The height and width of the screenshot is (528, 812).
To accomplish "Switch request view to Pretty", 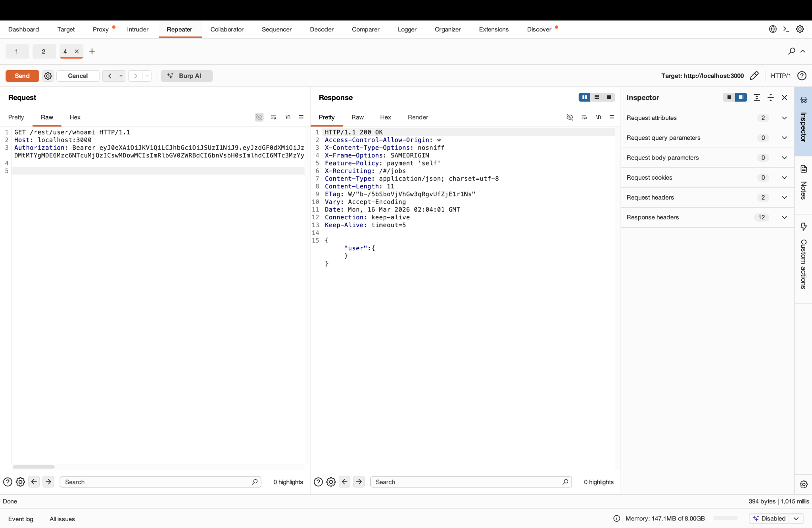I will 16,117.
